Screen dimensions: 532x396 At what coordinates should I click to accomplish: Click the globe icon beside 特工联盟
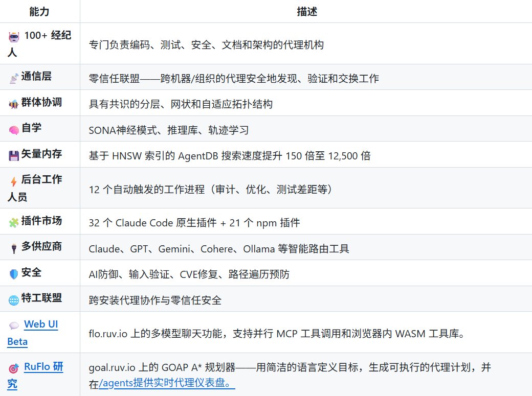[14, 300]
